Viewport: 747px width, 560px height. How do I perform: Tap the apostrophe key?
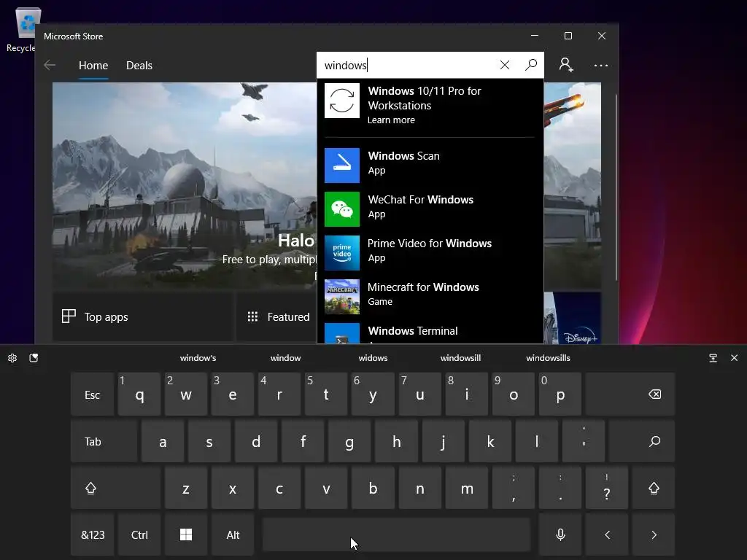(584, 441)
